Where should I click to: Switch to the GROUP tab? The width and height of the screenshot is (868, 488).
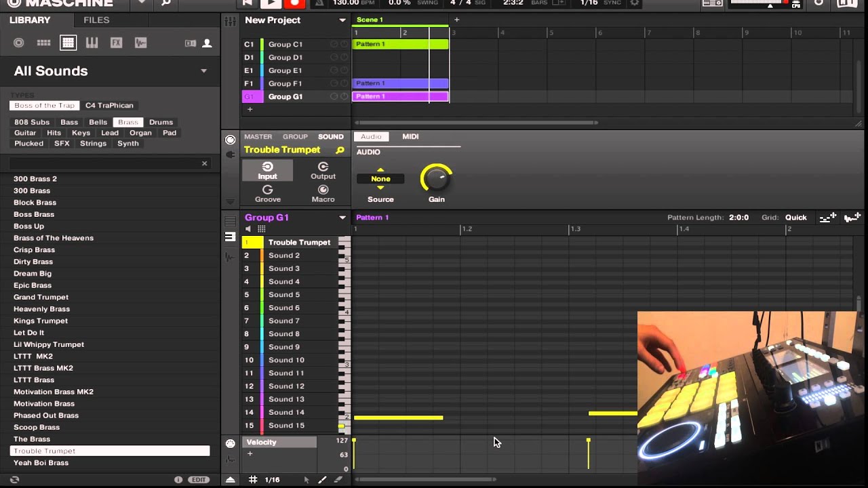tap(295, 137)
